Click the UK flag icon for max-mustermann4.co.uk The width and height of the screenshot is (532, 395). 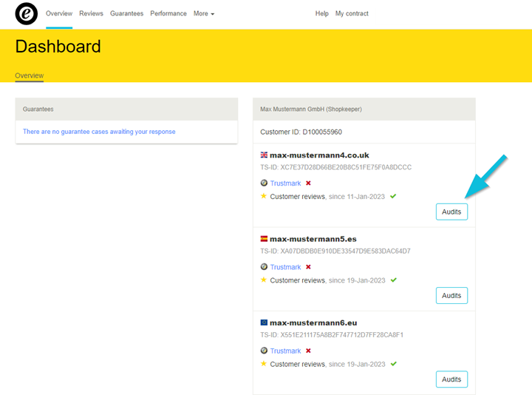coord(264,155)
